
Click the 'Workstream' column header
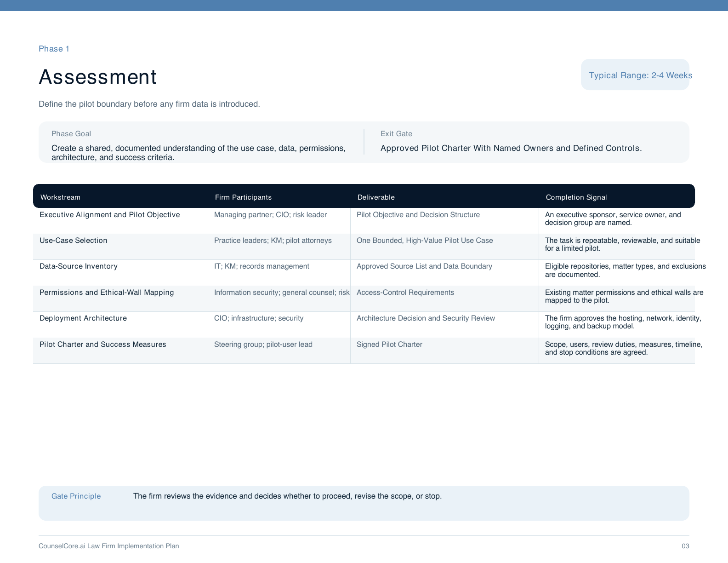coord(60,197)
